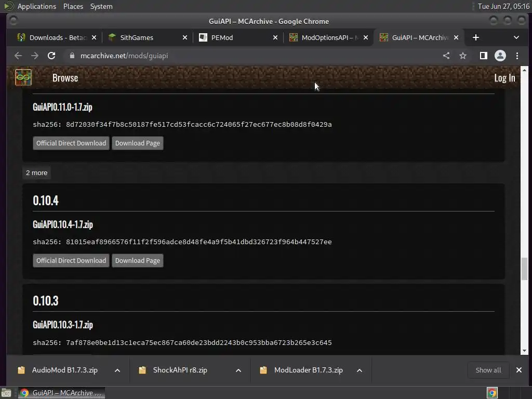Close the SithGames tab
The image size is (532, 399).
click(x=185, y=37)
